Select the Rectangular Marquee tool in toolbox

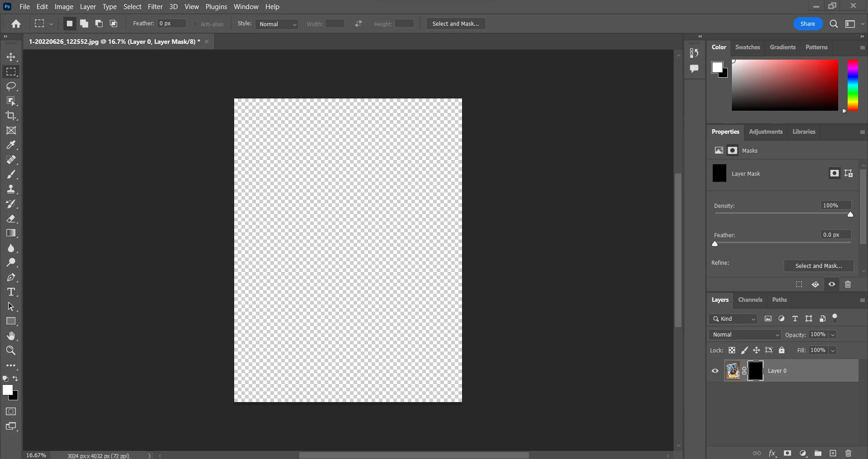11,72
